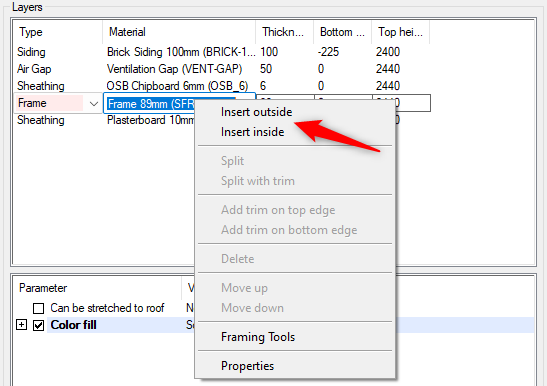Image resolution: width=547 pixels, height=386 pixels.
Task: Select the Siding thickness value 100
Action: [x=269, y=52]
